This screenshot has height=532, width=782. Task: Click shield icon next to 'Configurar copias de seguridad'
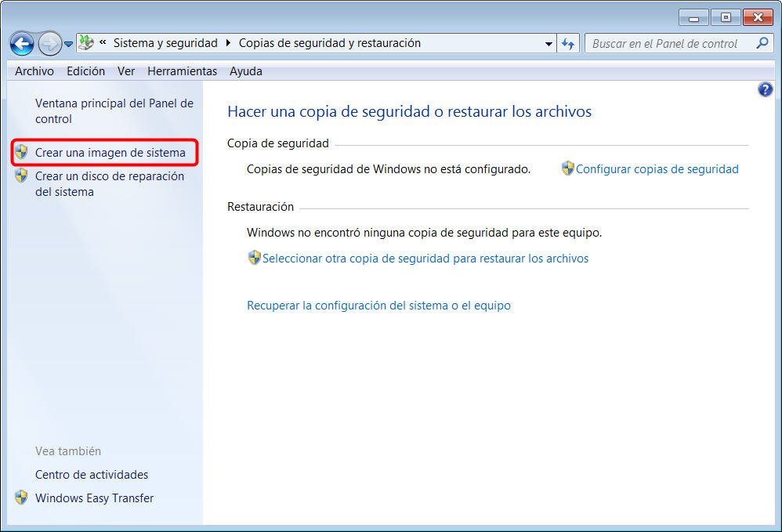click(x=567, y=168)
